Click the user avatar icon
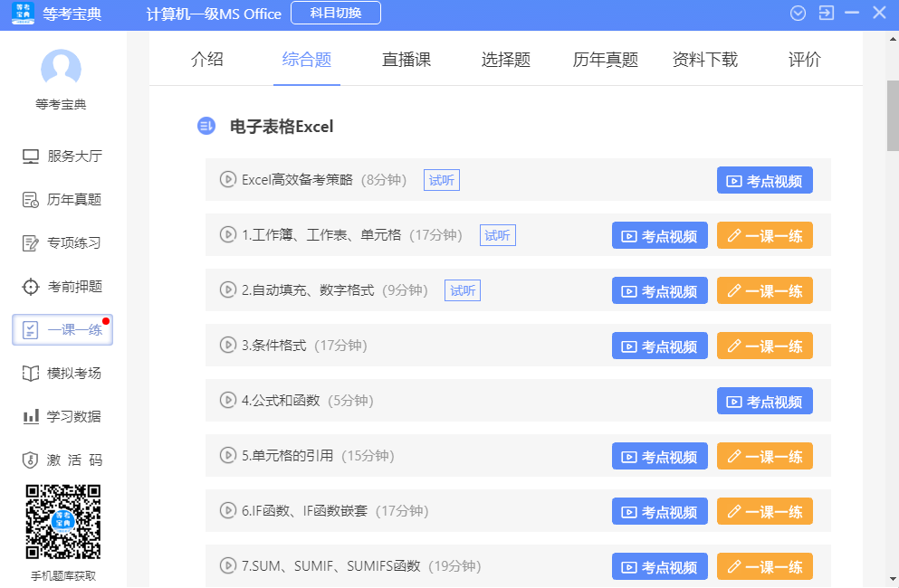 [x=61, y=69]
